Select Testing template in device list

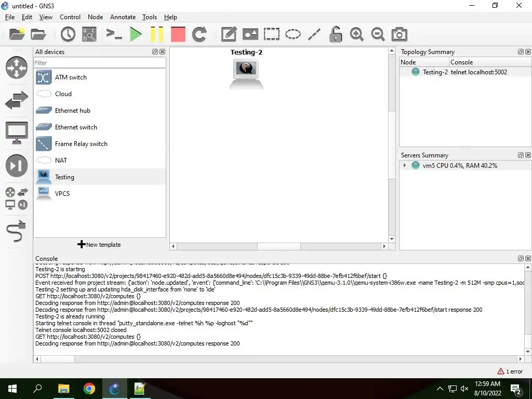(x=100, y=177)
